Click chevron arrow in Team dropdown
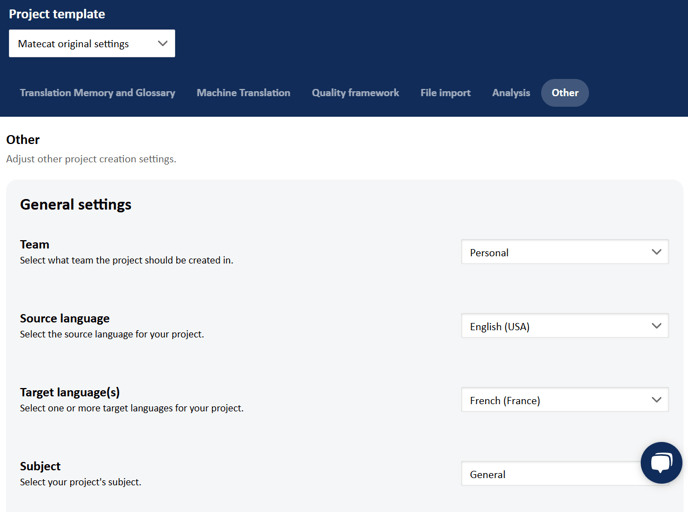Viewport: 688px width, 512px height. (x=656, y=252)
